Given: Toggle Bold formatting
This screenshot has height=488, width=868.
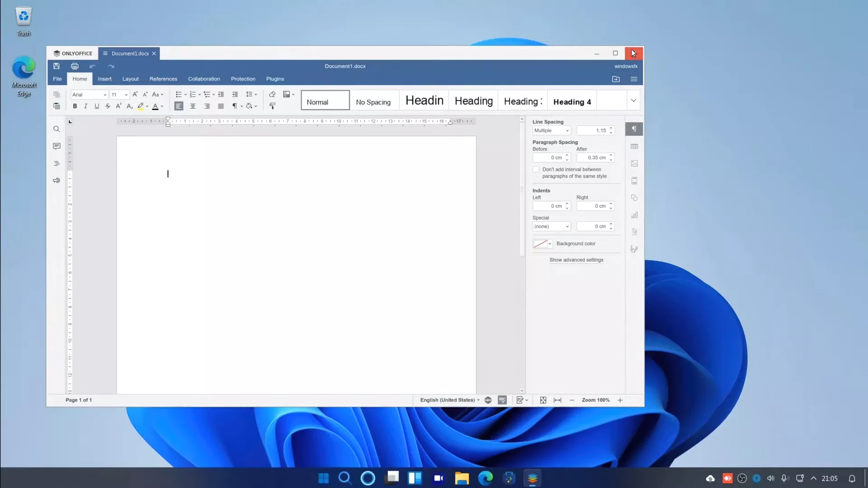Looking at the screenshot, I should 75,106.
